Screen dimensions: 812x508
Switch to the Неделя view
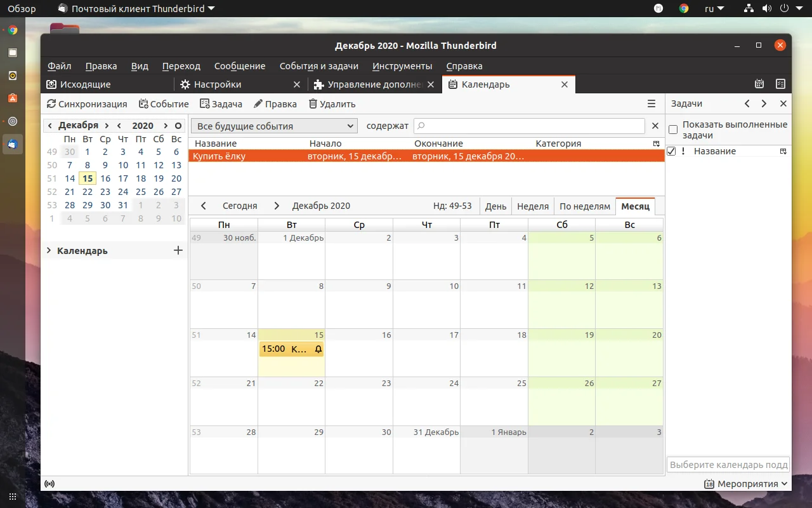[533, 206]
